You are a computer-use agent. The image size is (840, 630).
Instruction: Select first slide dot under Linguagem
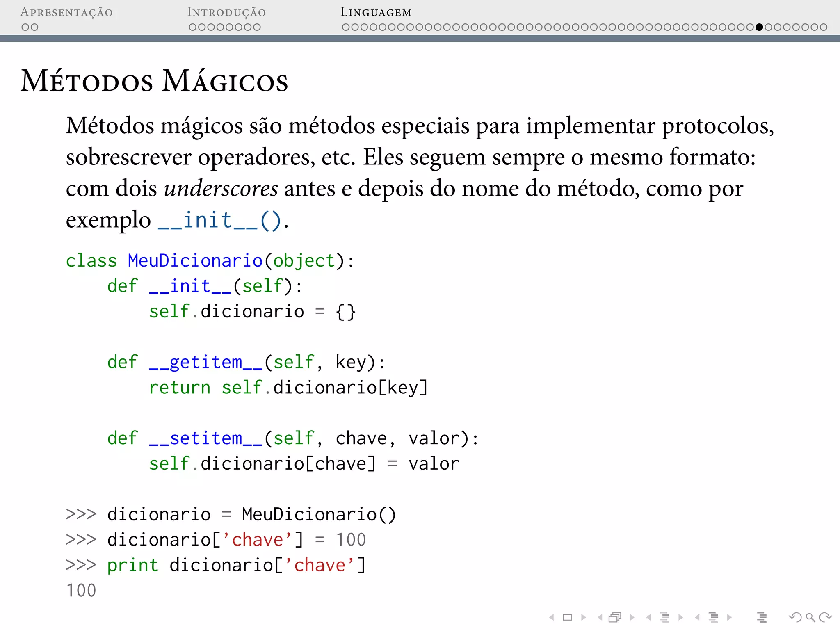pyautogui.click(x=346, y=27)
